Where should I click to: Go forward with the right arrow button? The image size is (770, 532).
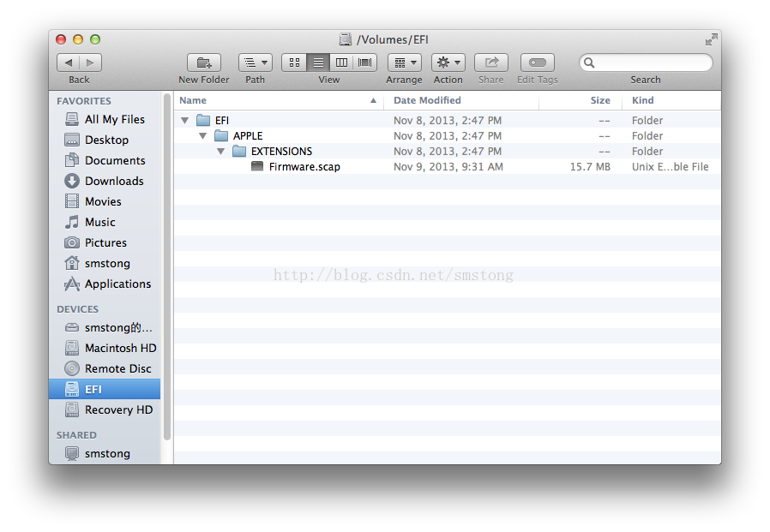[90, 63]
